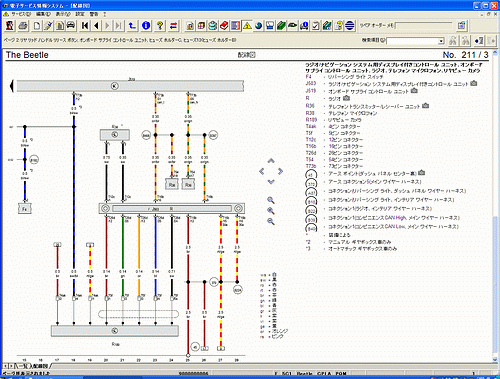The height and width of the screenshot is (379, 500).
Task: Click the B39 CAN High connection legend
Action: pos(382,218)
